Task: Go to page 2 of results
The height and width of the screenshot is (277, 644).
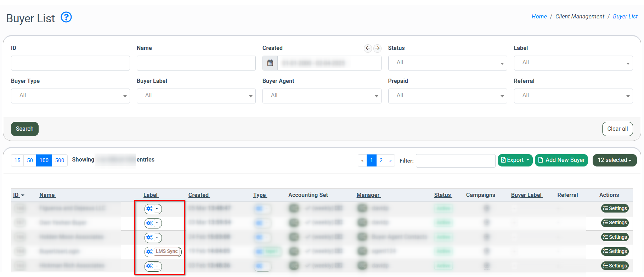Action: (x=381, y=160)
